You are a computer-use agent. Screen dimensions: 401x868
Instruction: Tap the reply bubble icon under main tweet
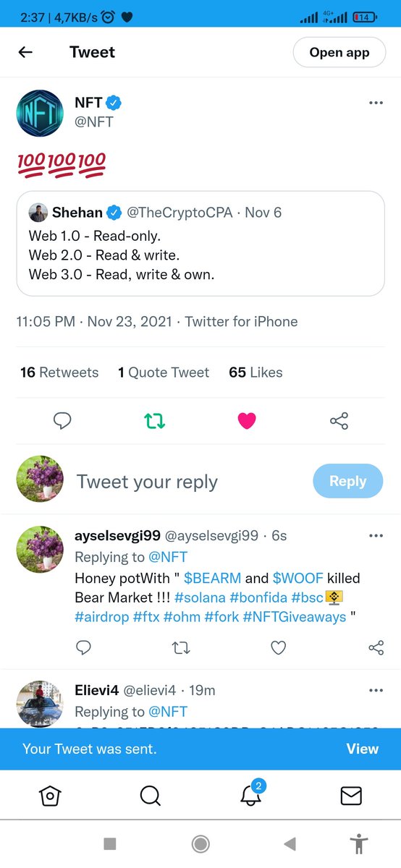coord(63,420)
